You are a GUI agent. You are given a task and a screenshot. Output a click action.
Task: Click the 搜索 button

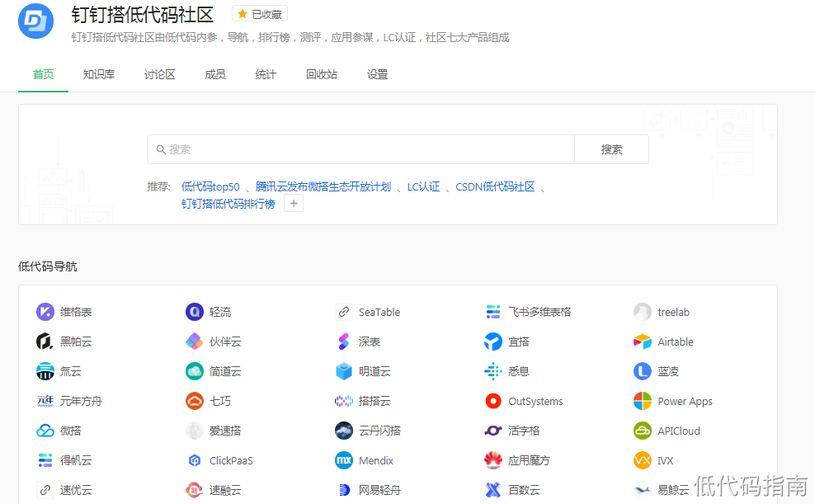(x=611, y=149)
